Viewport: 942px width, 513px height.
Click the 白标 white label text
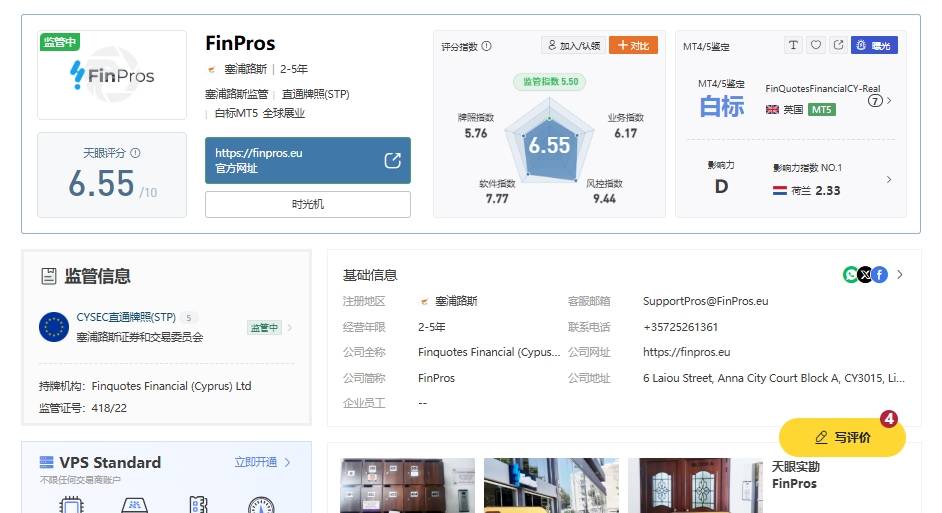pos(722,107)
